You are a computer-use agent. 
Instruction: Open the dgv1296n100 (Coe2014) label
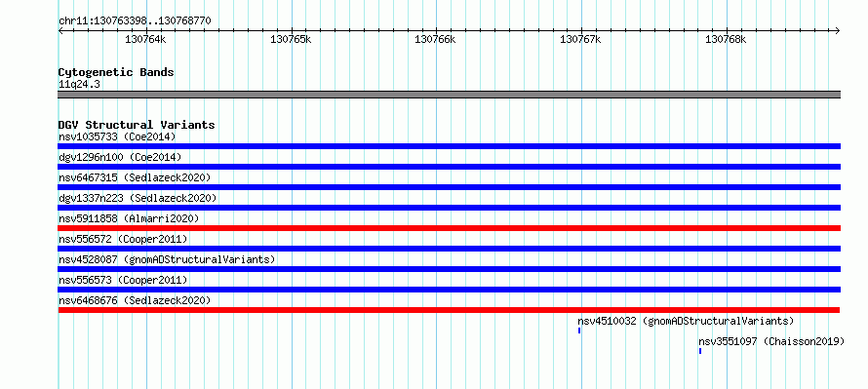[120, 157]
